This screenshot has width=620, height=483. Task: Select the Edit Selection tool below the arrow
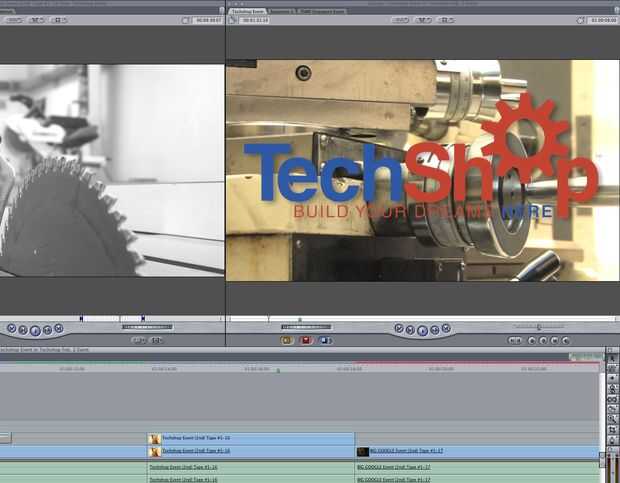pyautogui.click(x=612, y=368)
